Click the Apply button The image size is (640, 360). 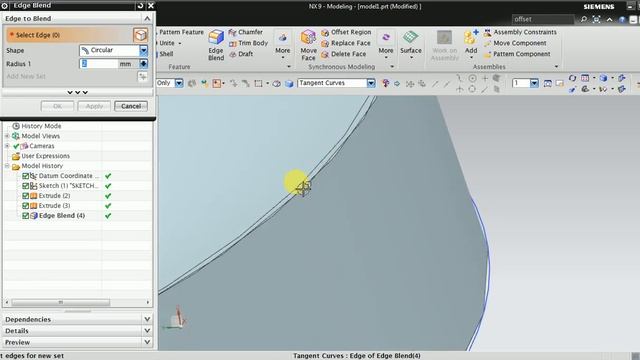[94, 106]
